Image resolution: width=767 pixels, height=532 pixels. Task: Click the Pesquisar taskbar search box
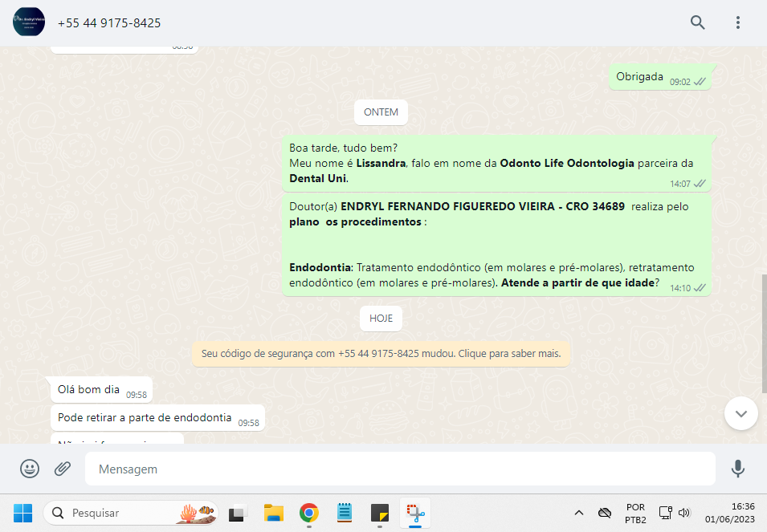[x=131, y=513]
